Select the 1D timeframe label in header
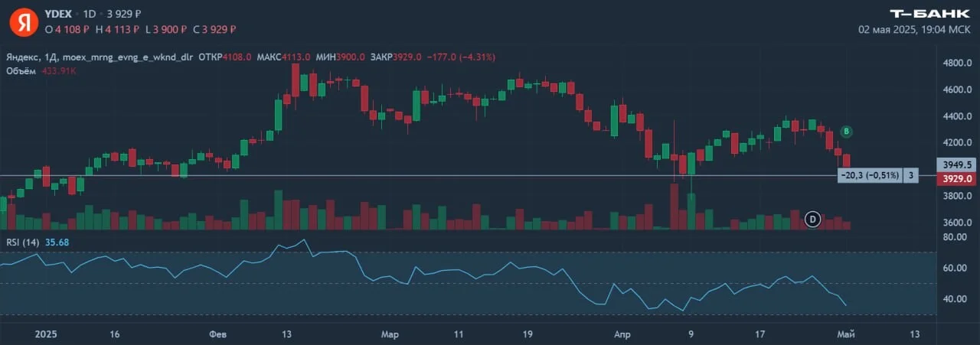Viewport: 980px width, 345px height. click(90, 15)
